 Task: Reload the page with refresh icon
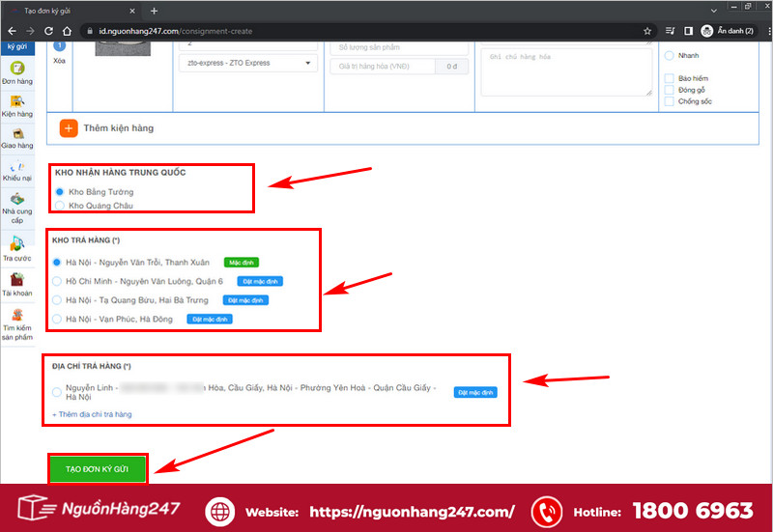tap(48, 31)
